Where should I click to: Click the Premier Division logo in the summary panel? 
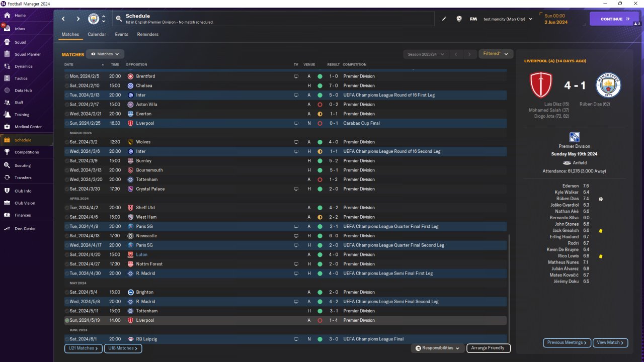[x=574, y=137]
